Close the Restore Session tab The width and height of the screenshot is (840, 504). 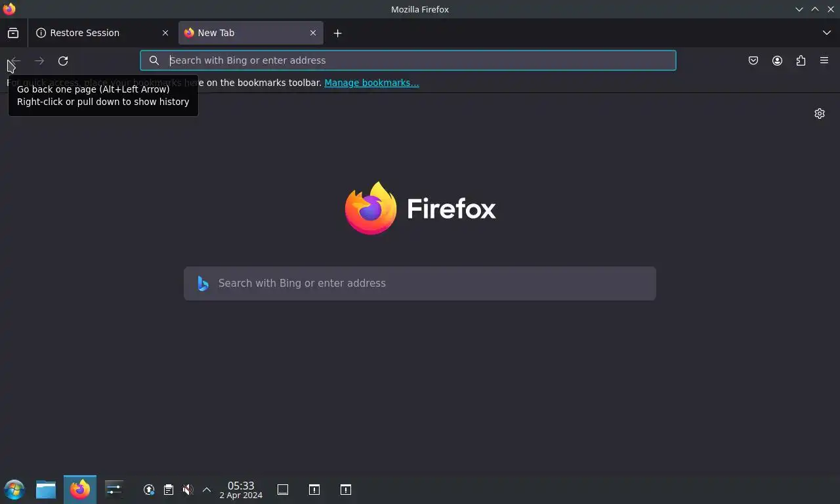165,33
